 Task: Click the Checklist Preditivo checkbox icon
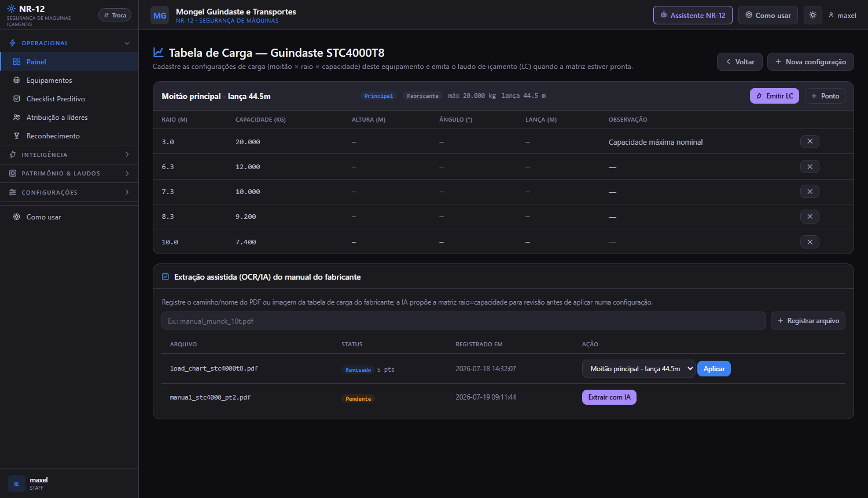(x=17, y=98)
